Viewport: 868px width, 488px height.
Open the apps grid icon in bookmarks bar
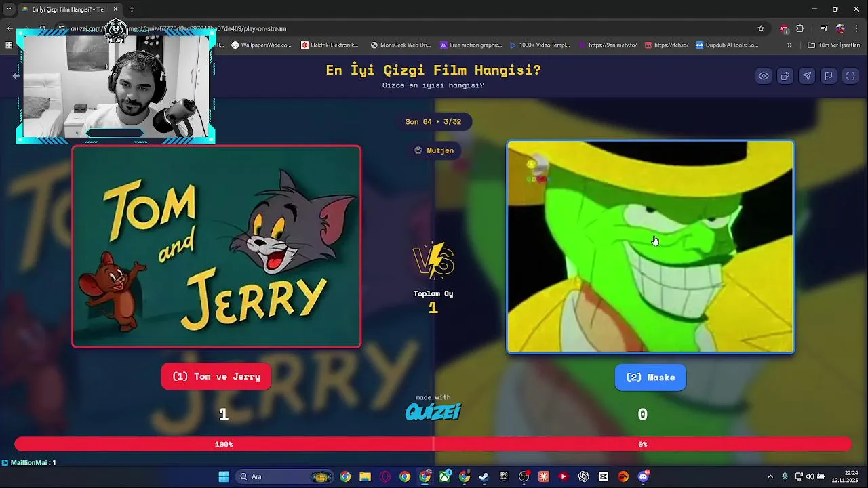[x=9, y=45]
